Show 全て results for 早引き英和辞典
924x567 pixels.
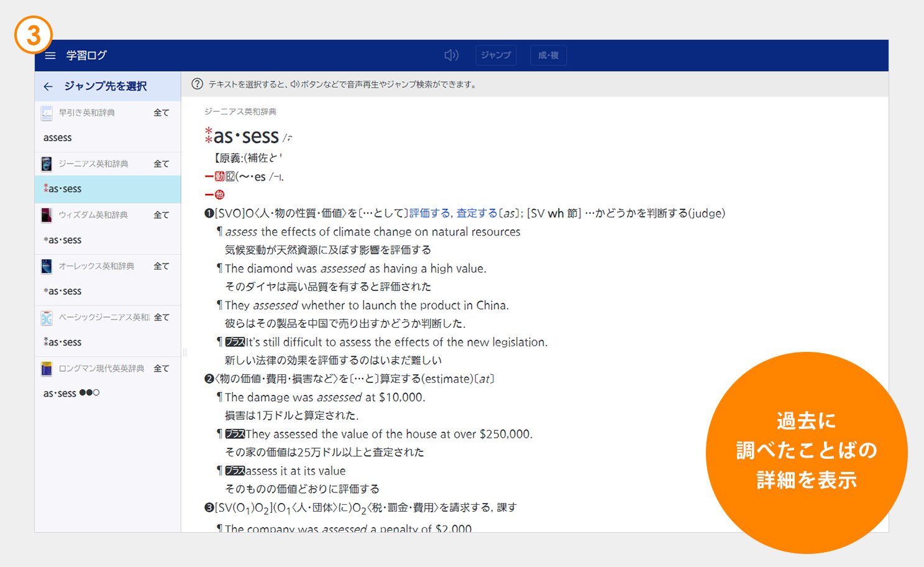tap(161, 113)
